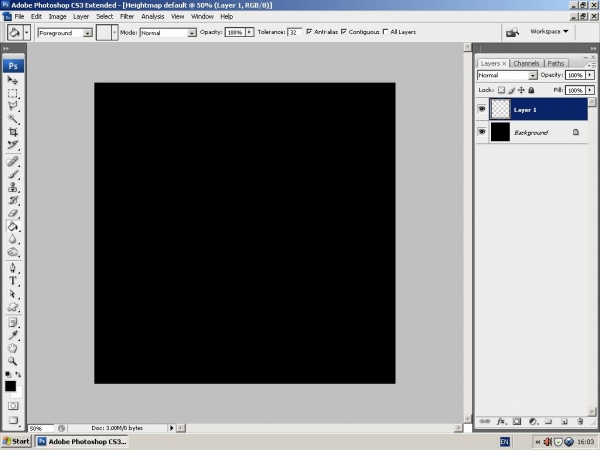This screenshot has width=600, height=450.
Task: Open the Mode dropdown in options bar
Action: pos(192,33)
